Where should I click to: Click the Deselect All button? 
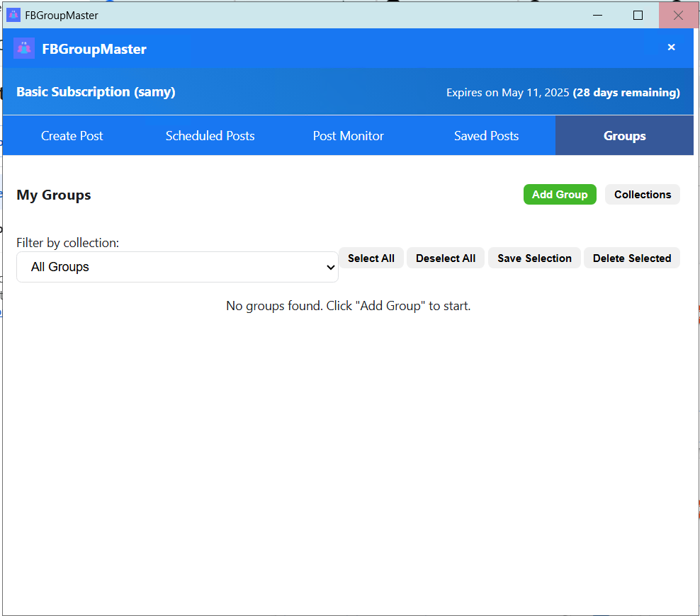tap(445, 258)
